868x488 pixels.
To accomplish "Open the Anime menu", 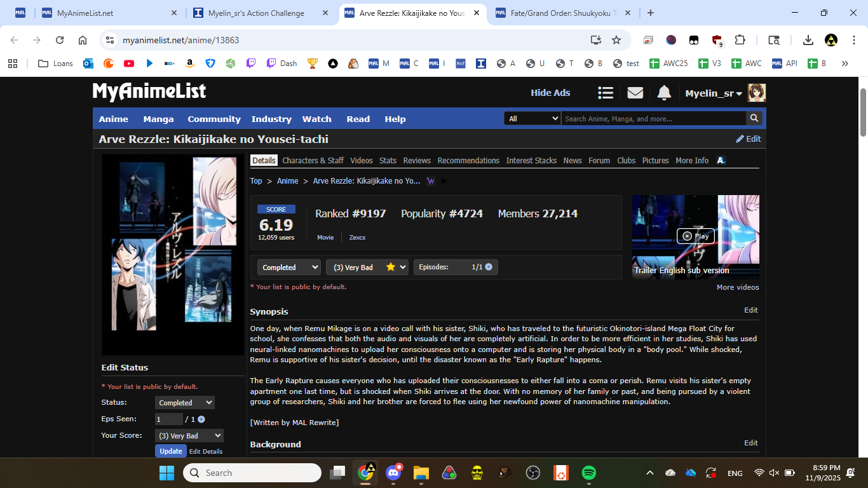I will (114, 119).
